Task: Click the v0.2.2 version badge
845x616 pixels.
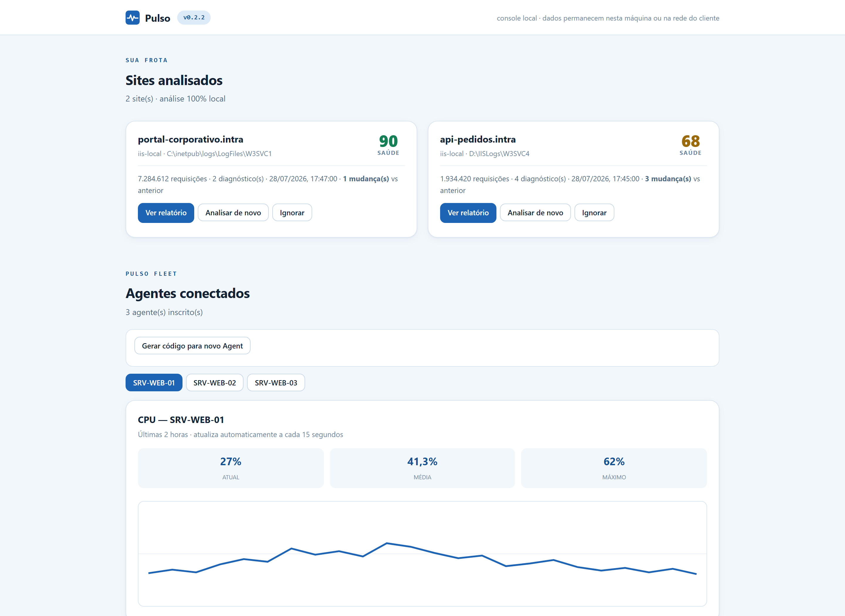Action: tap(194, 18)
